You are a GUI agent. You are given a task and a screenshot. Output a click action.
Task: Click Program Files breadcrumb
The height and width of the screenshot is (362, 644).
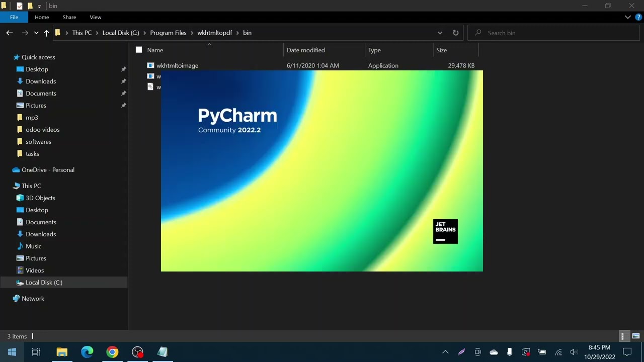168,33
